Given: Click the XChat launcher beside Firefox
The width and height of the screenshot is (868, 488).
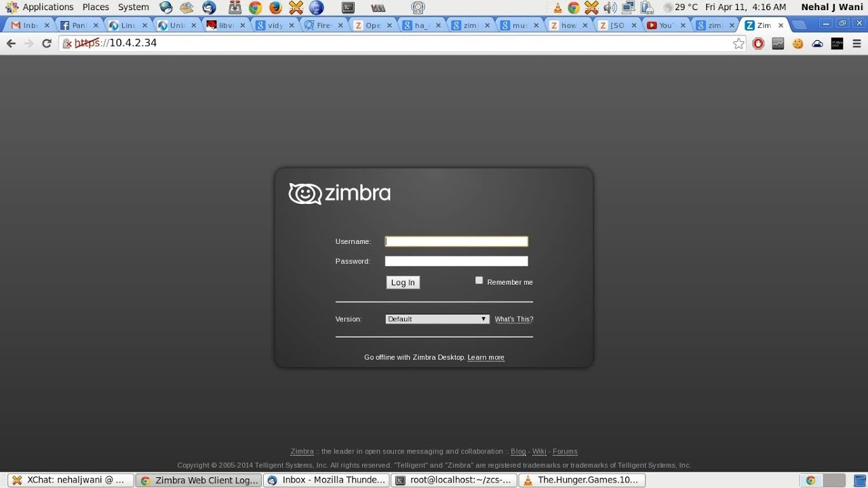Looking at the screenshot, I should tap(296, 7).
